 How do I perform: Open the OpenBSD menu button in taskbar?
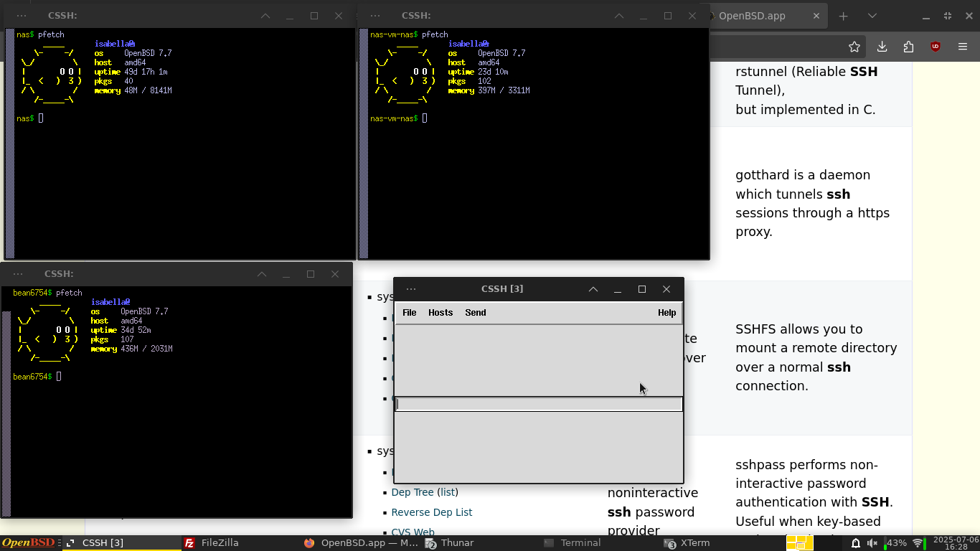[29, 543]
